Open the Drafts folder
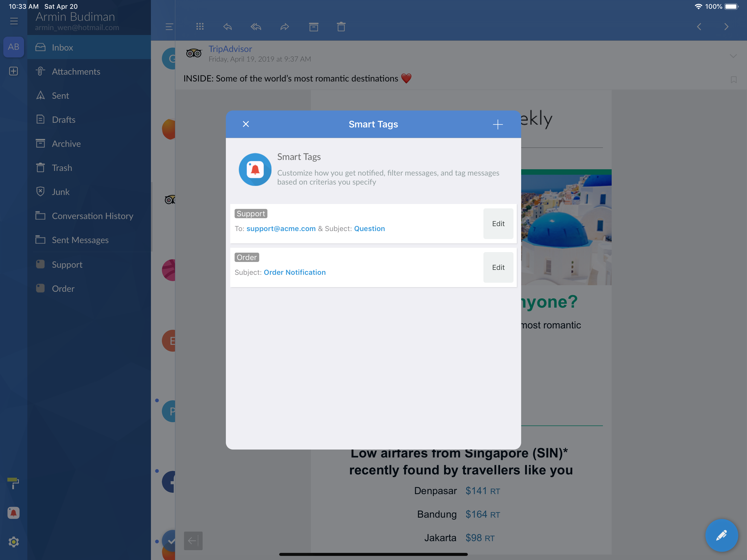747x560 pixels. (63, 119)
